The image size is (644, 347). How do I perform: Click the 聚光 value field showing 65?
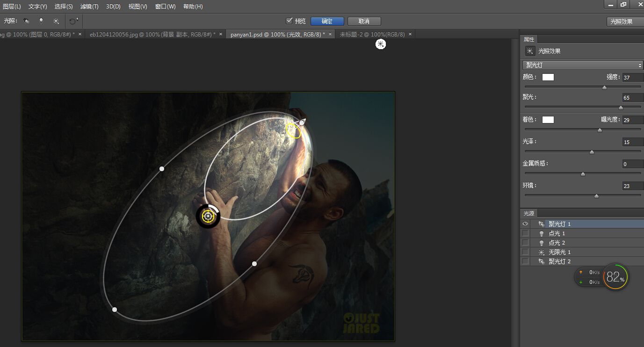point(633,98)
